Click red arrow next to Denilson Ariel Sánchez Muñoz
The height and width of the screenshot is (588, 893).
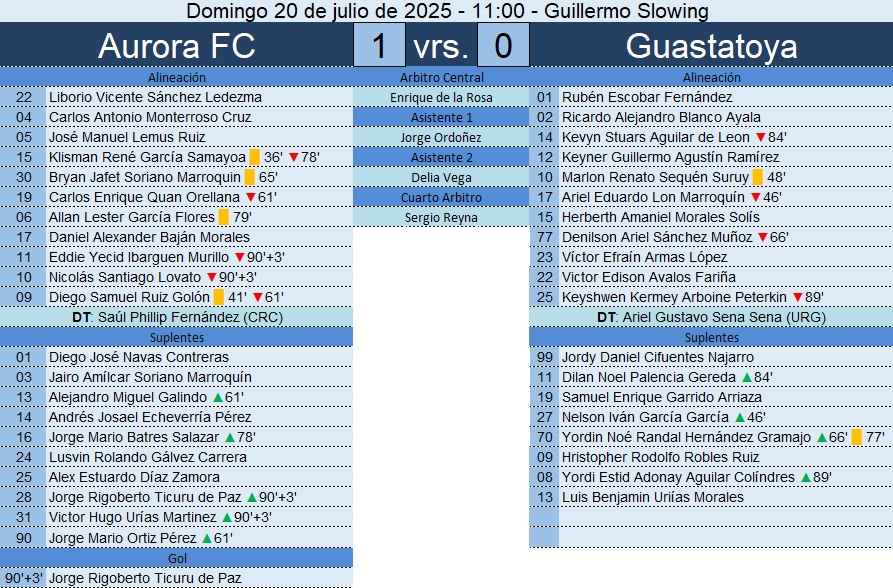point(761,237)
